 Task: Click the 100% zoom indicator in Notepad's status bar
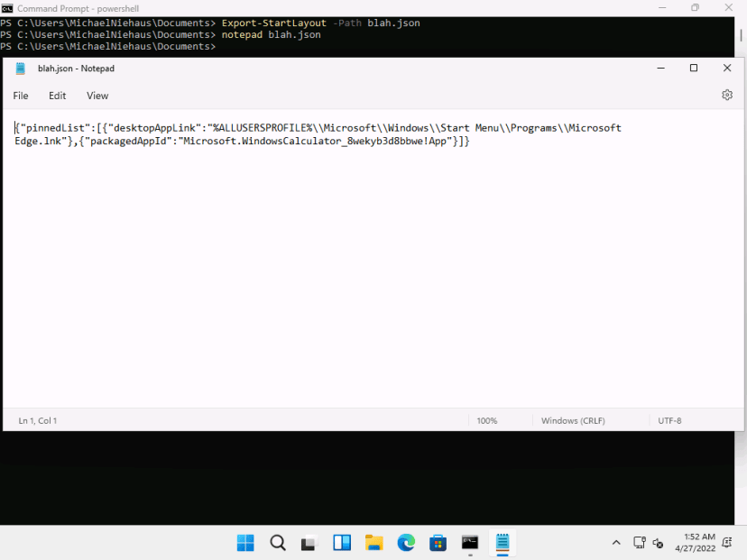point(486,420)
